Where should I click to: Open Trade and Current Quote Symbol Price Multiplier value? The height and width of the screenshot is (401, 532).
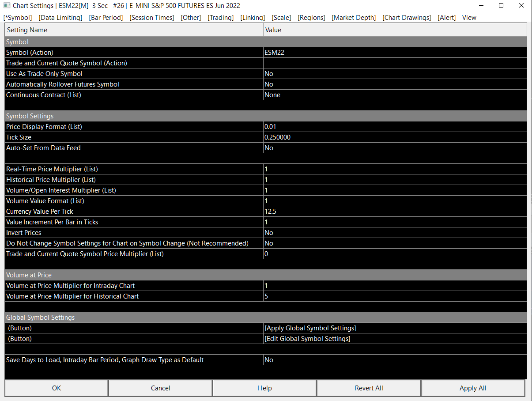pyautogui.click(x=395, y=254)
